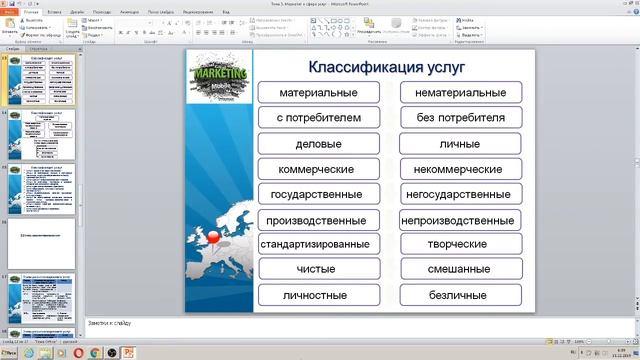Click the slide title 'Классификация услуг'
Viewport: 640px width, 360px height.
[x=387, y=67]
